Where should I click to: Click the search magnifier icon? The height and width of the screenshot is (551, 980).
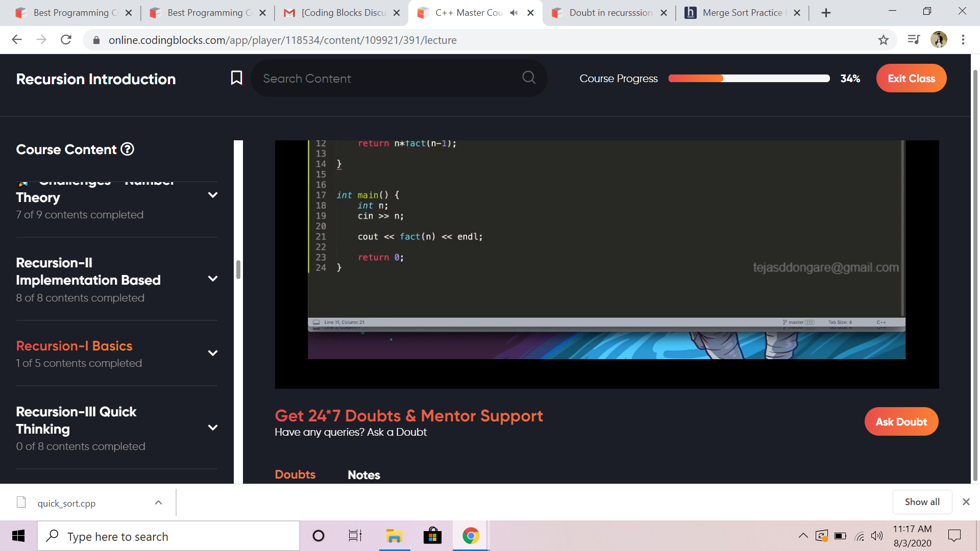coord(529,78)
